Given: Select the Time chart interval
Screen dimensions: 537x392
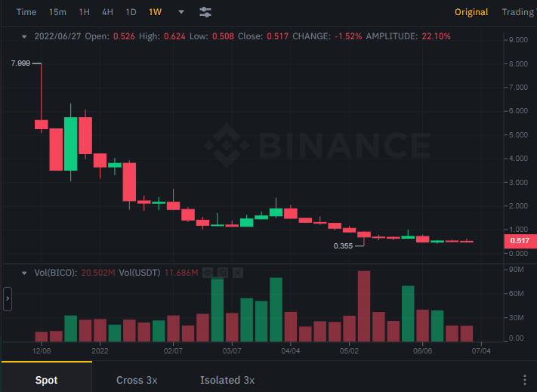Looking at the screenshot, I should [x=26, y=12].
